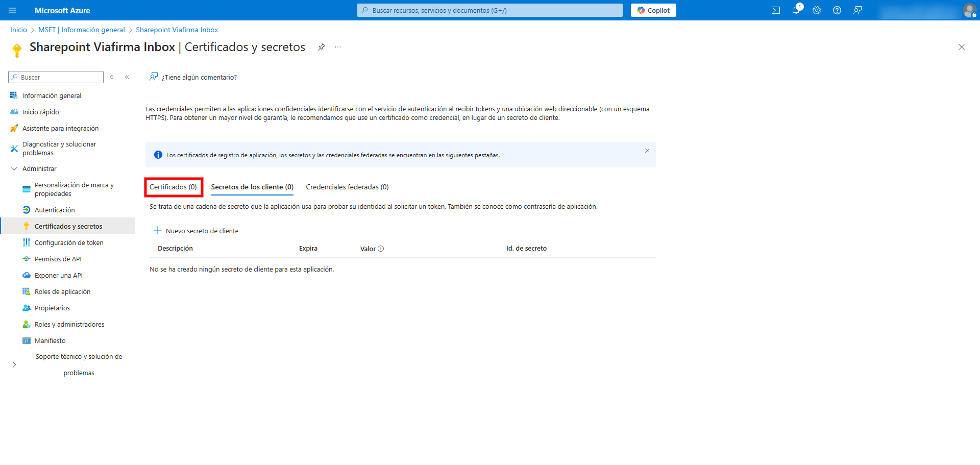This screenshot has height=465, width=980.
Task: Open the notifications bell
Action: pos(796,10)
